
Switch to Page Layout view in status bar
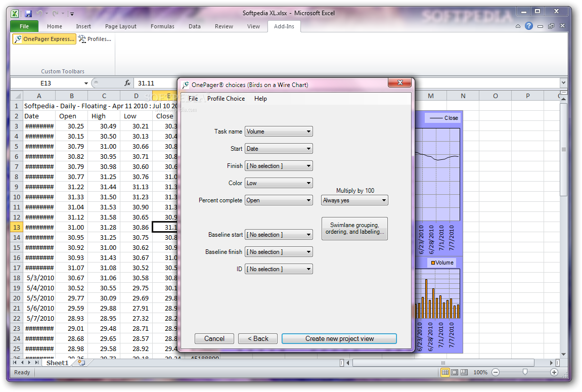tap(455, 372)
